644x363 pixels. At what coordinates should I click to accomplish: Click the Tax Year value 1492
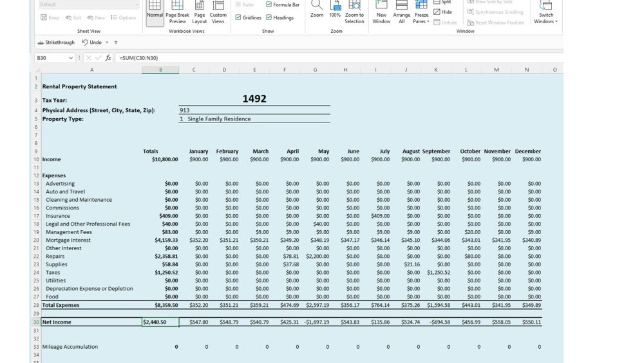point(254,99)
